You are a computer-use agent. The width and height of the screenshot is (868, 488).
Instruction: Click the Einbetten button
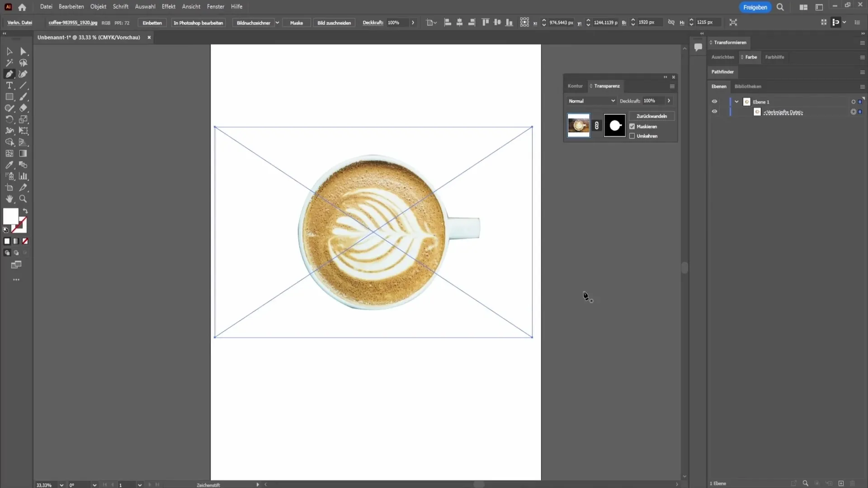152,23
